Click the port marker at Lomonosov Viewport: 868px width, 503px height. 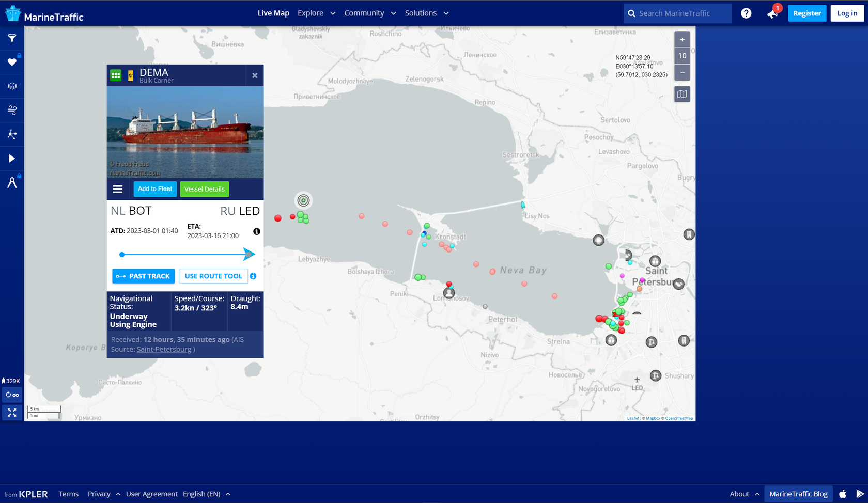tap(449, 293)
